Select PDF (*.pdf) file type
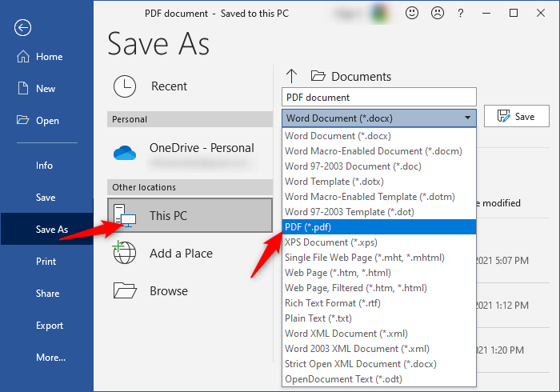The image size is (560, 392). 379,227
